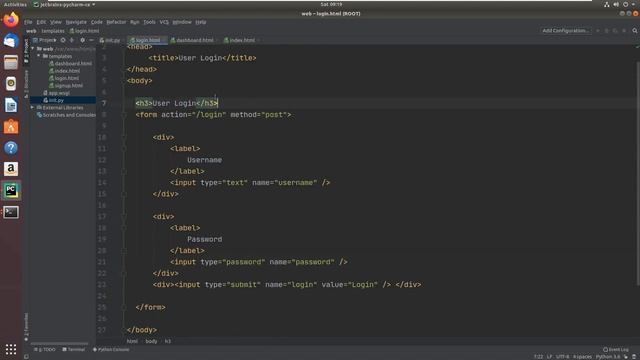Screen dimensions: 640x360
Task: Click the Search Everywhere magnifier icon
Action: 635,31
